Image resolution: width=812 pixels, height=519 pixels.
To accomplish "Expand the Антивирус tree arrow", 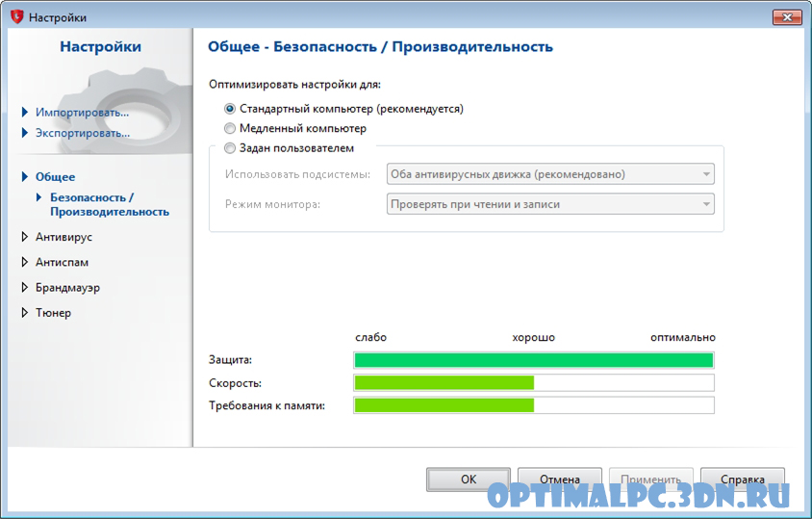I will pyautogui.click(x=24, y=237).
